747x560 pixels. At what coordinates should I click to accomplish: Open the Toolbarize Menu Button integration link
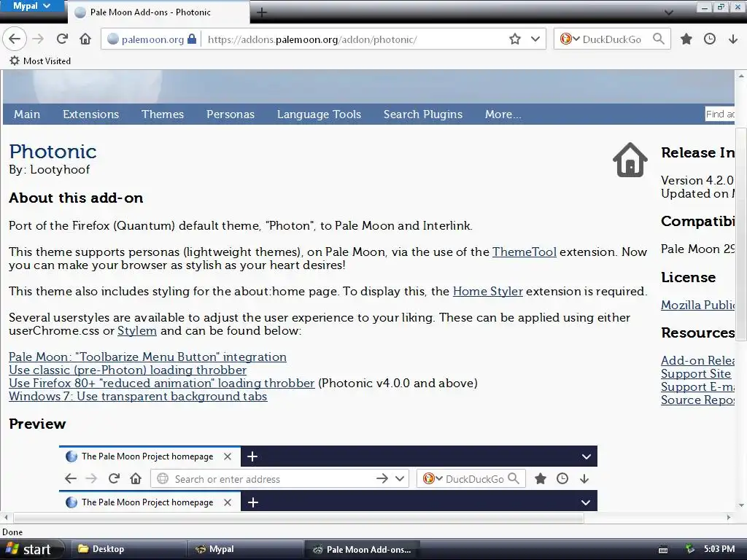tap(147, 357)
